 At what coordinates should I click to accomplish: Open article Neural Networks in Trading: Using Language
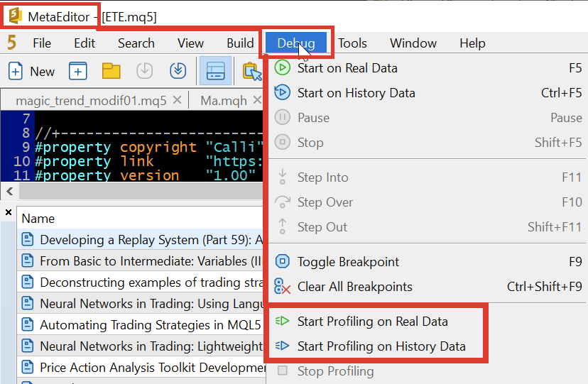coord(141,304)
